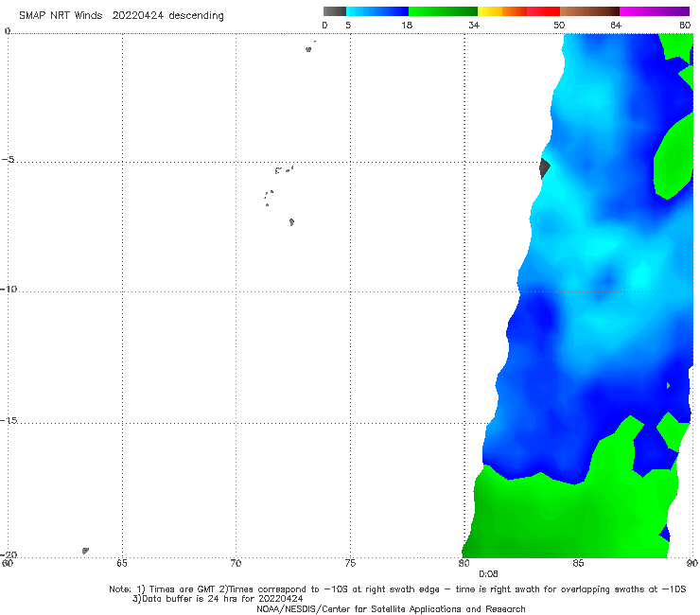Click the 'SMAP NRT Winds 20220424 descending' title
This screenshot has height=615, width=700.
[x=121, y=15]
